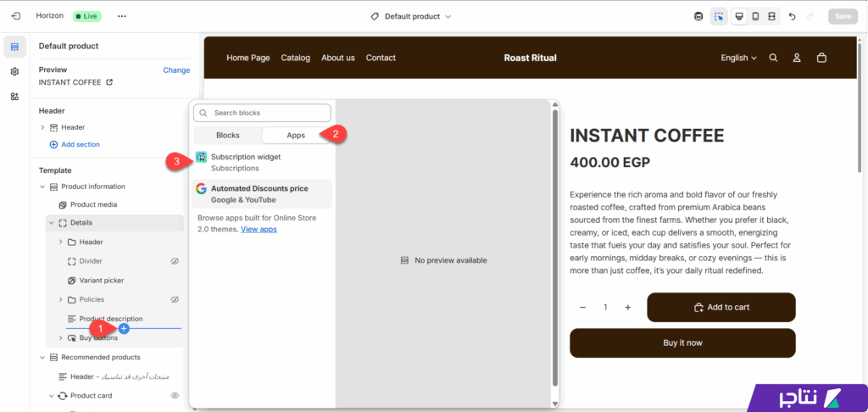868x412 pixels.
Task: Click the Change preview link
Action: pos(176,70)
